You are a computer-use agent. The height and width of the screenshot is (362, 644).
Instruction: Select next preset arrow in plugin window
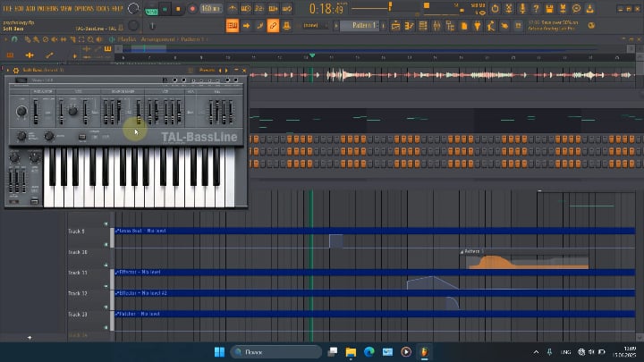click(x=226, y=71)
